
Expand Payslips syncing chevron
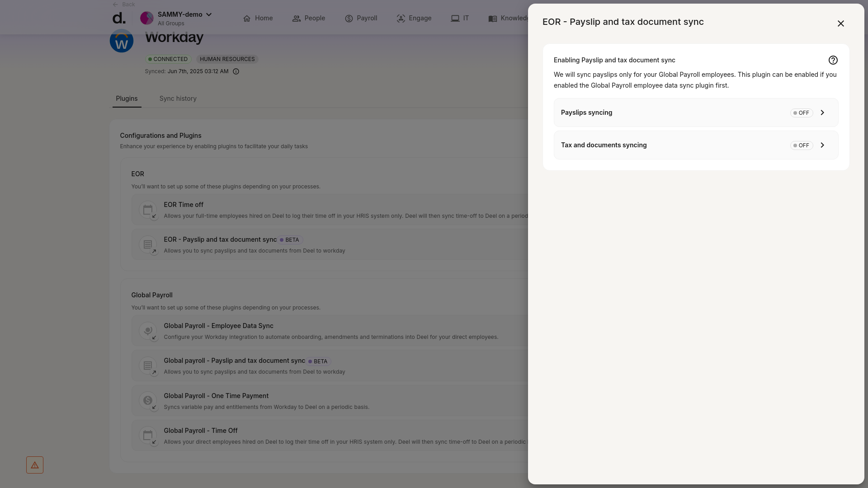pyautogui.click(x=822, y=113)
